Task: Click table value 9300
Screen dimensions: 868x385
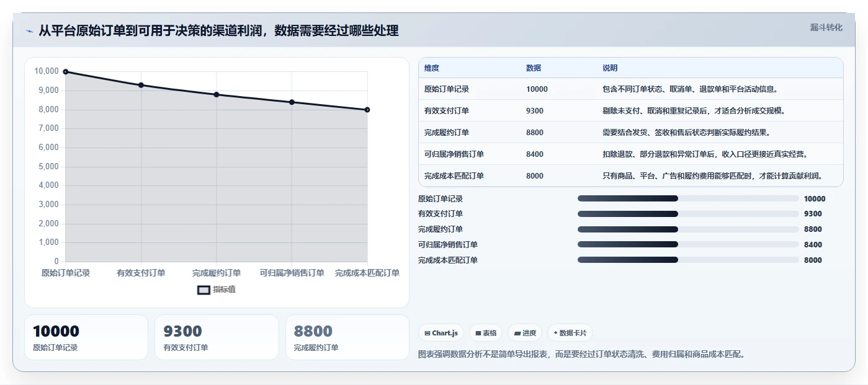Action: [x=535, y=111]
